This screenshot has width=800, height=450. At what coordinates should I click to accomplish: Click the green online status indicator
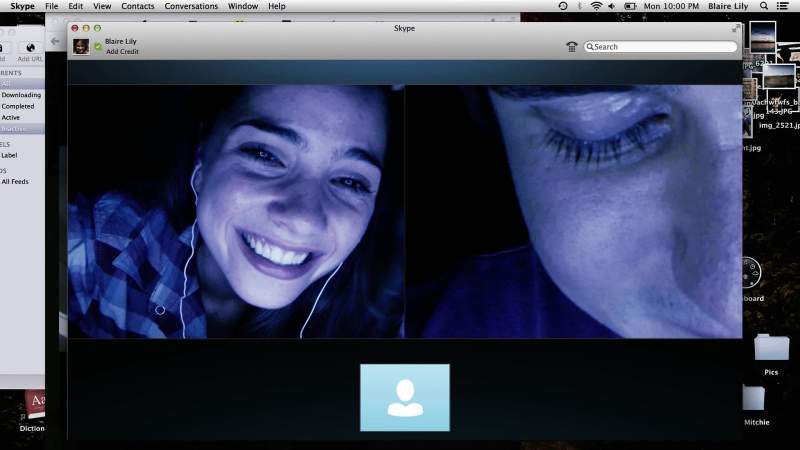pos(98,47)
